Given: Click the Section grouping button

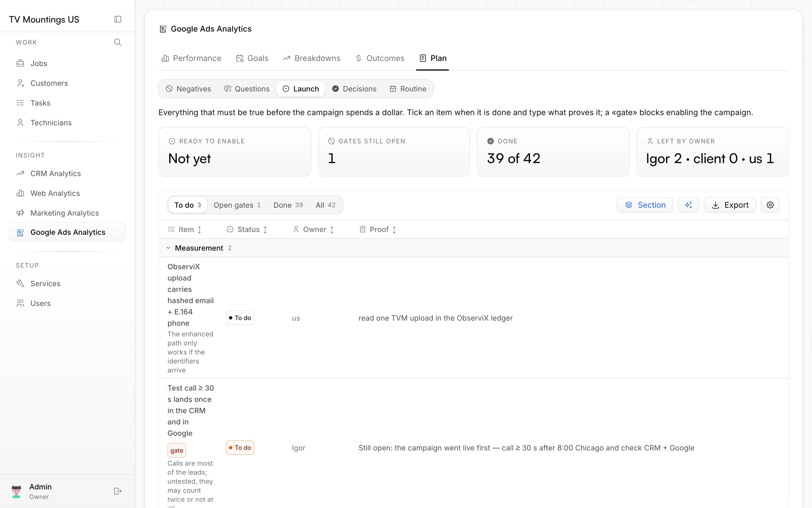Looking at the screenshot, I should (x=645, y=205).
